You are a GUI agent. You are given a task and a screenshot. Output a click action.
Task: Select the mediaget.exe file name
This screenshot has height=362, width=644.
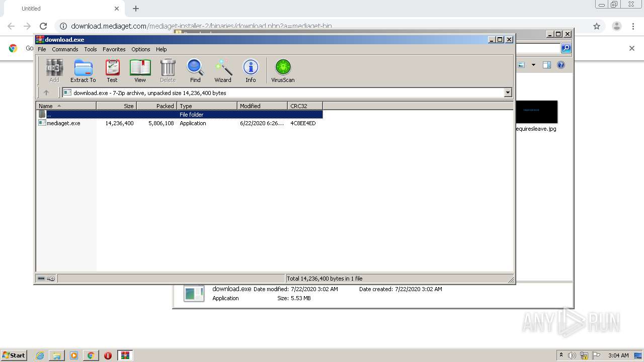[63, 123]
